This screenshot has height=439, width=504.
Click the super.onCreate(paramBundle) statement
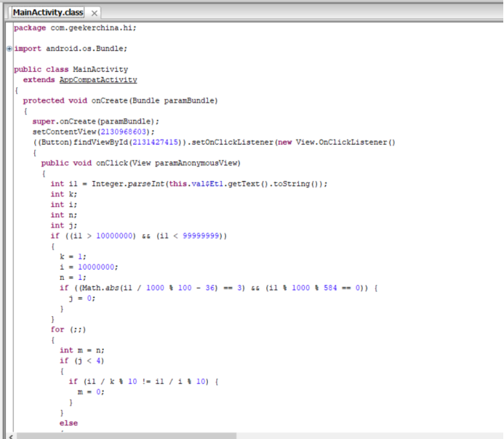(96, 121)
